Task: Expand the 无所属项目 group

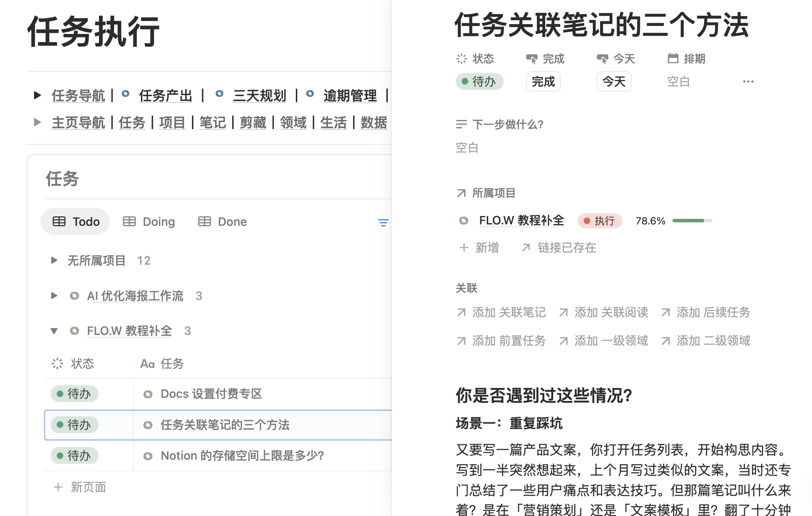Action: click(54, 260)
